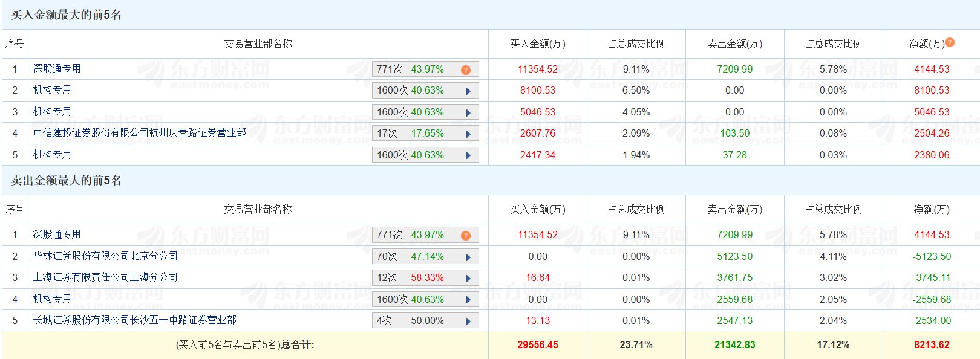Open 长城证券长沙五一中路证券营业部 link
The width and height of the screenshot is (980, 359).
134,320
